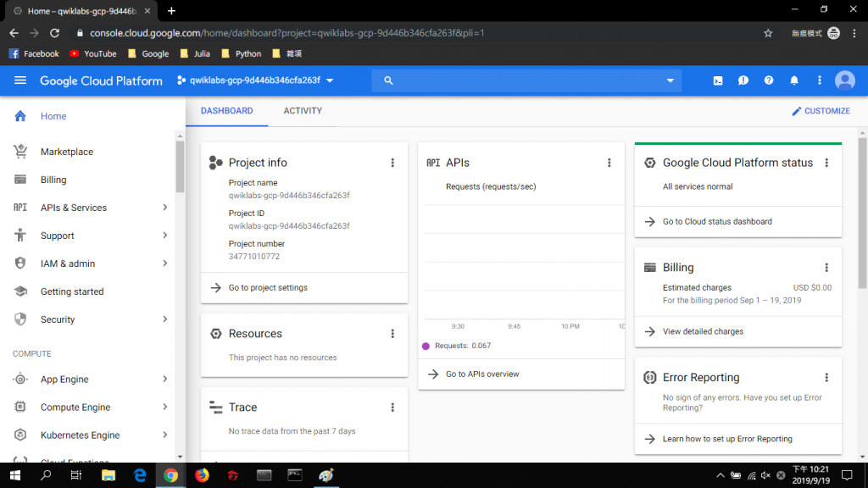
Task: Click the Getting started icon in sidebar
Action: pyautogui.click(x=20, y=291)
